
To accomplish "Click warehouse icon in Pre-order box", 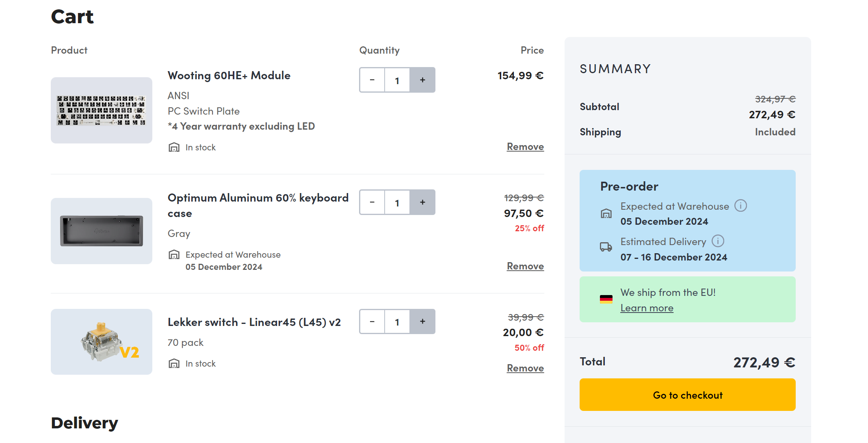I will (x=606, y=213).
